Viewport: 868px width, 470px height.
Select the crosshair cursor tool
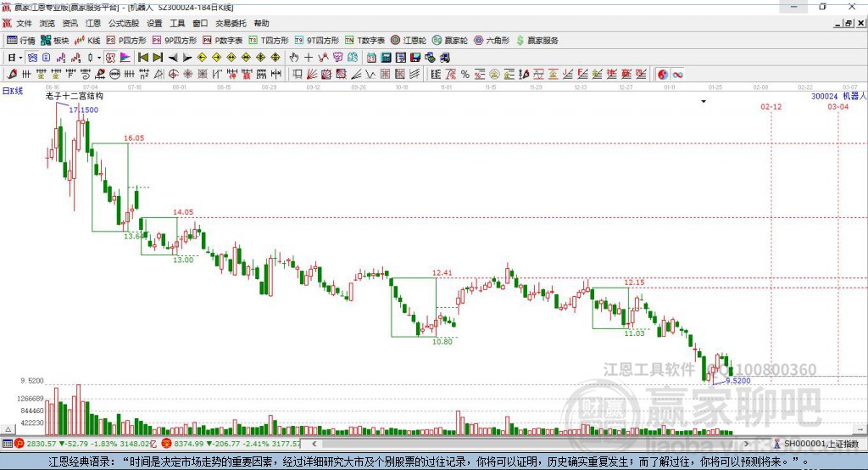click(x=309, y=58)
